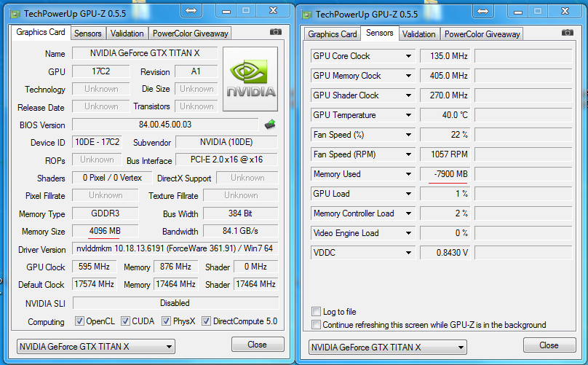Click the camera screenshot icon in left GPU-Z window
This screenshot has width=588, height=365.
pyautogui.click(x=276, y=32)
